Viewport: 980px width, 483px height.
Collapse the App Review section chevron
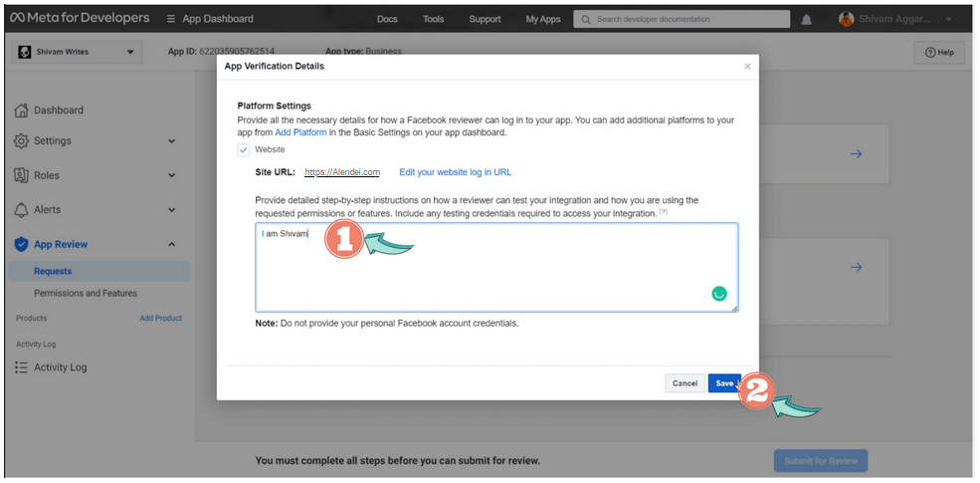coord(171,245)
